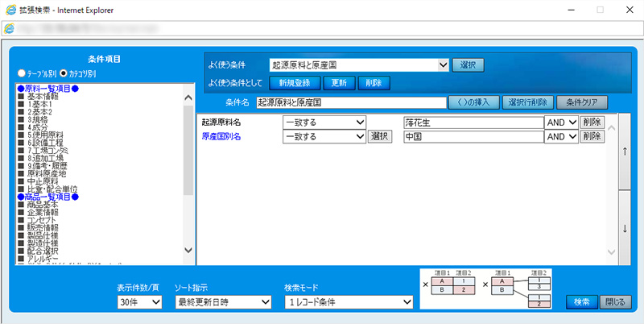Click the 検索 search button
Image resolution: width=644 pixels, height=324 pixels.
tap(580, 302)
